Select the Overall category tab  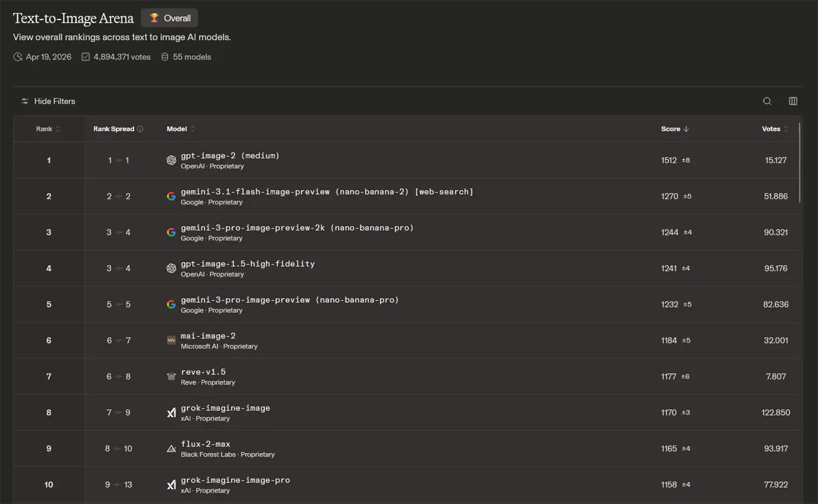pyautogui.click(x=170, y=18)
